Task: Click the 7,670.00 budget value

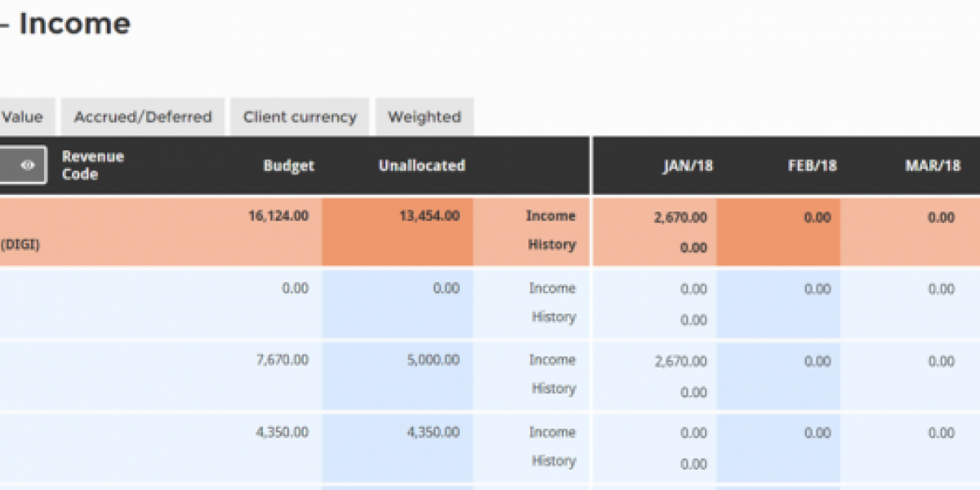Action: [x=283, y=359]
